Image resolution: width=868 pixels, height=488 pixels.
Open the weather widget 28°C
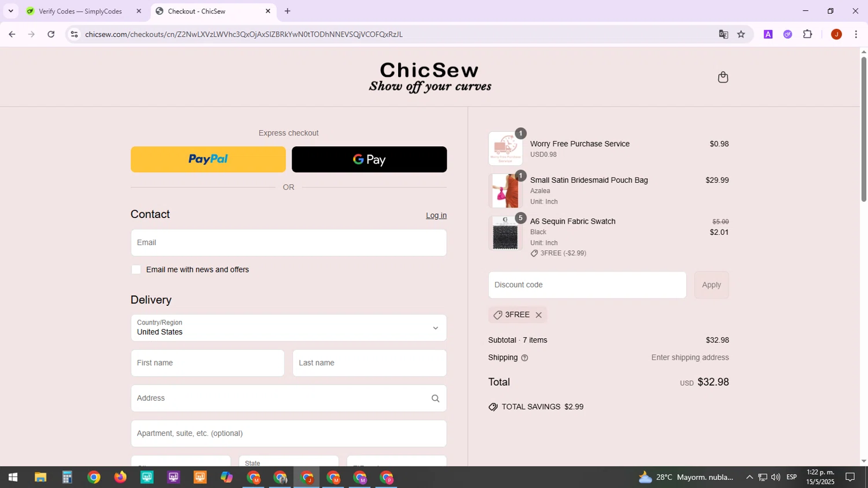[685, 478]
